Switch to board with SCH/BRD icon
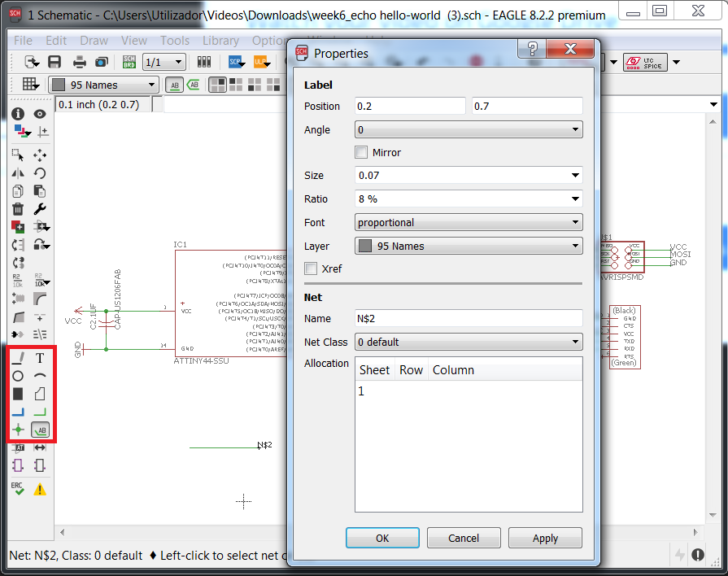The image size is (728, 576). tap(129, 62)
